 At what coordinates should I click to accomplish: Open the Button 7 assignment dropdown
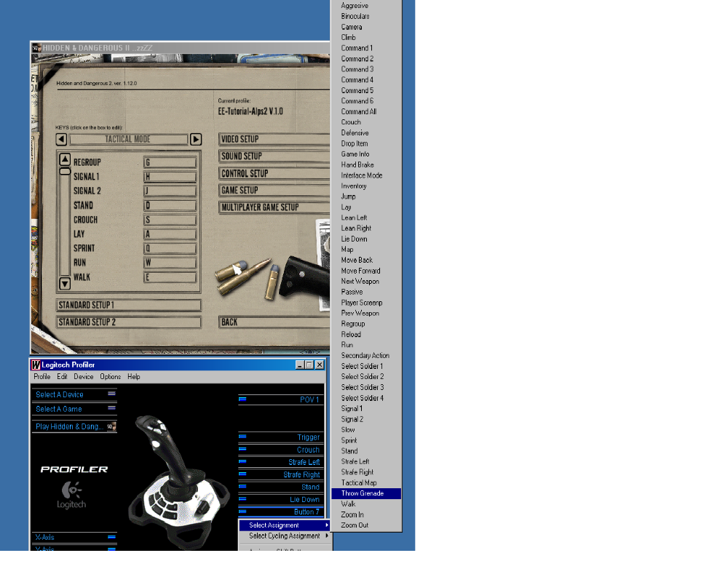pyautogui.click(x=281, y=512)
